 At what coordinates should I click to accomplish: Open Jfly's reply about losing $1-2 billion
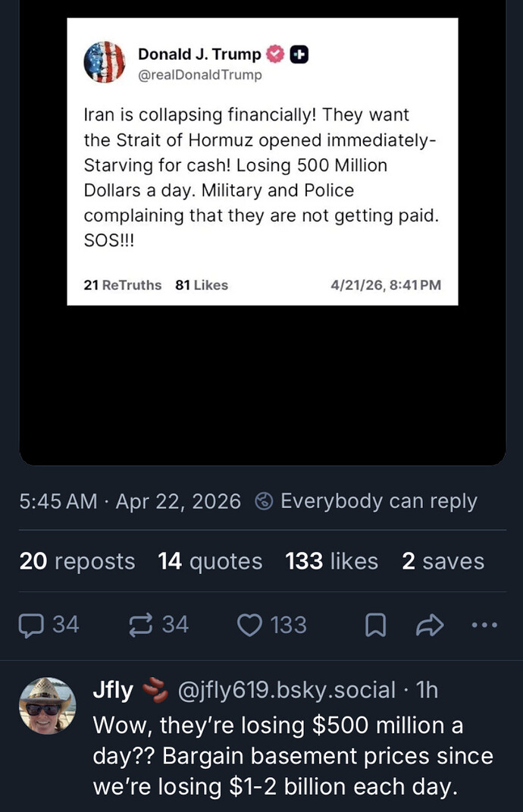coord(292,756)
